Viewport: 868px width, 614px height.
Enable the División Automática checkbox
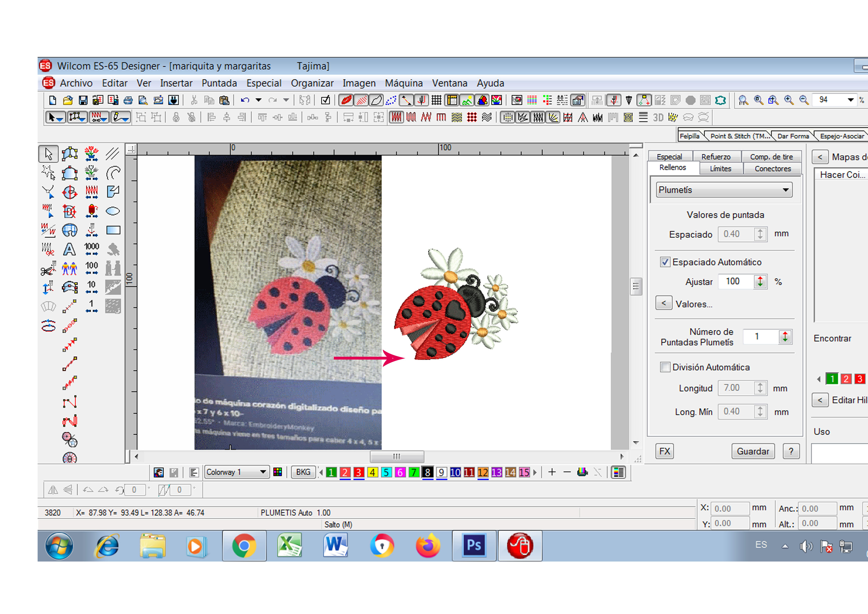(665, 367)
